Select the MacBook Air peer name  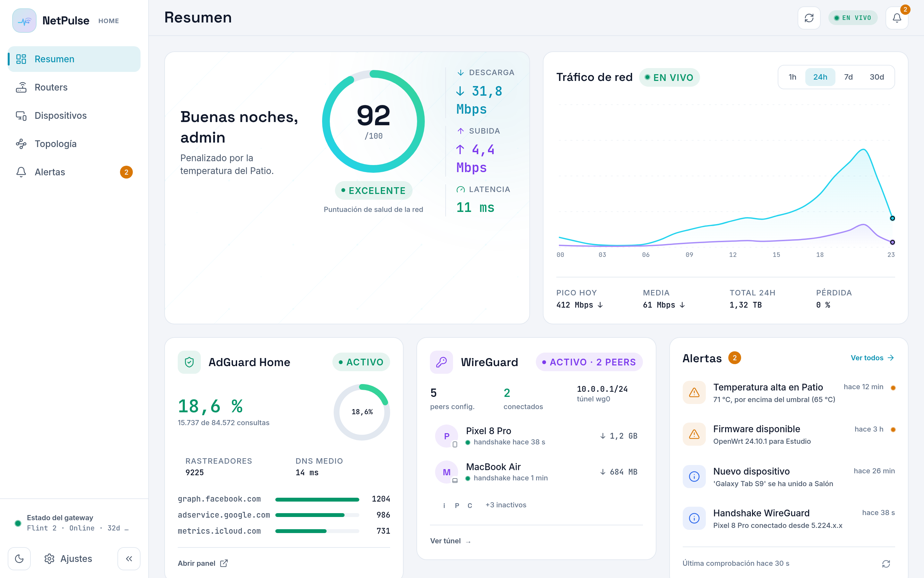pos(493,467)
